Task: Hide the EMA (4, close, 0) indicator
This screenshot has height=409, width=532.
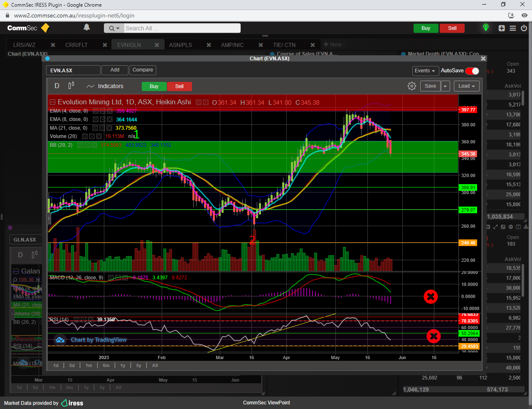Action: tap(96, 111)
